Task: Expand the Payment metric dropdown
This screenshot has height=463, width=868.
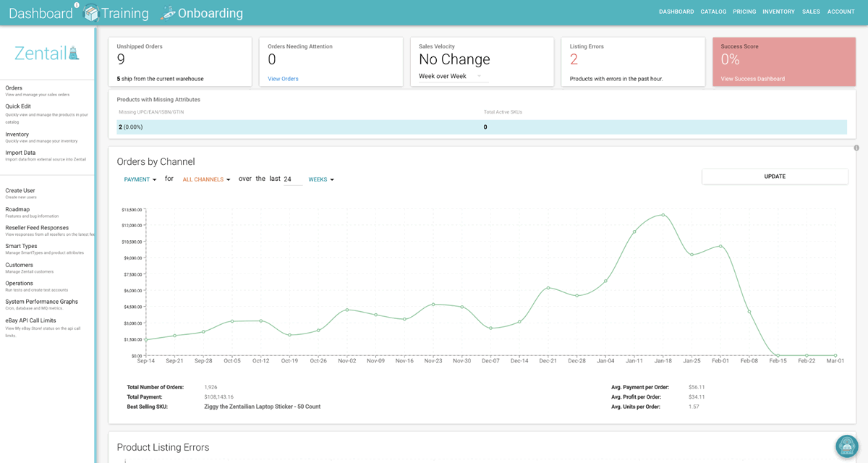Action: 140,179
